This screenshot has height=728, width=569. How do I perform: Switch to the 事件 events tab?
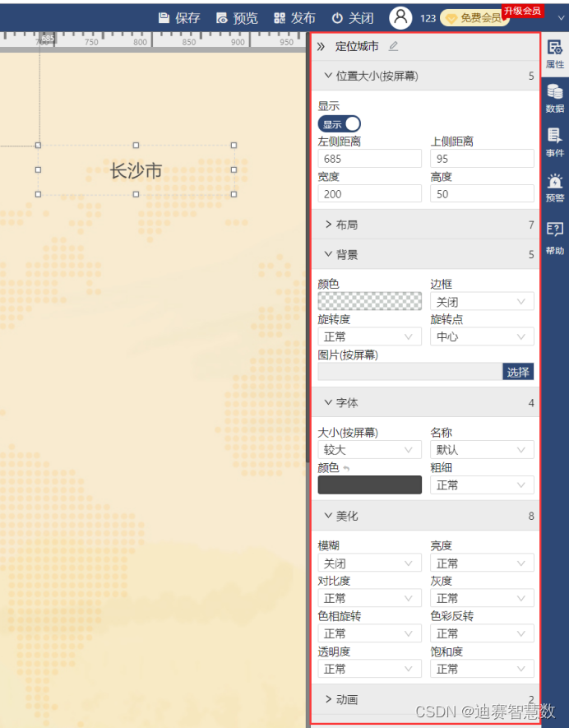click(555, 143)
